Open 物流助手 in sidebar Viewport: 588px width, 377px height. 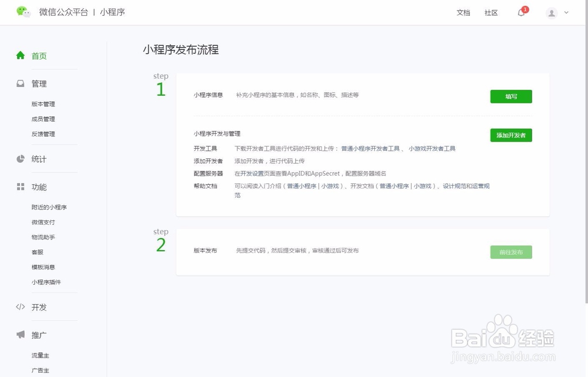click(43, 237)
